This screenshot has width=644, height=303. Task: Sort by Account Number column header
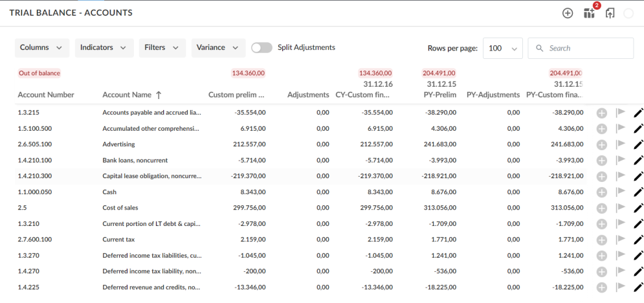click(46, 95)
